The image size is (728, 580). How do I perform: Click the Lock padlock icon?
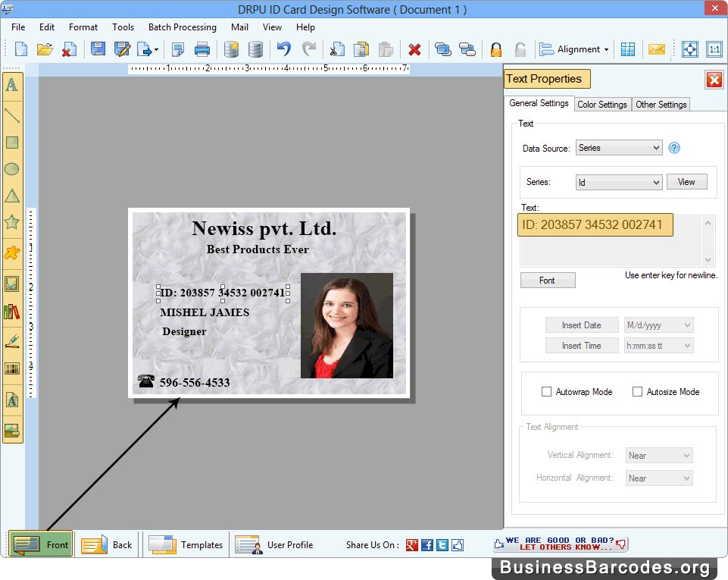tap(496, 50)
